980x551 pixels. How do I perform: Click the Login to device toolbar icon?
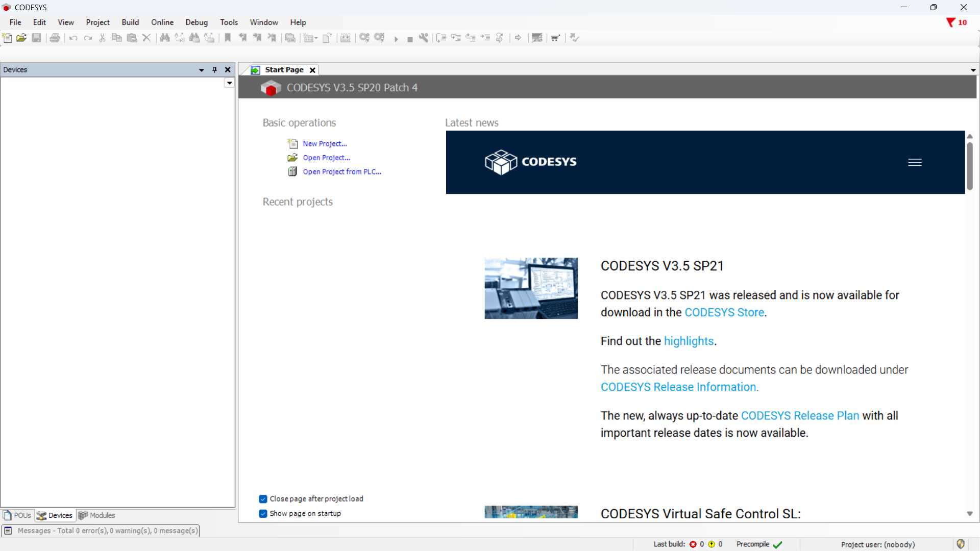coord(364,38)
